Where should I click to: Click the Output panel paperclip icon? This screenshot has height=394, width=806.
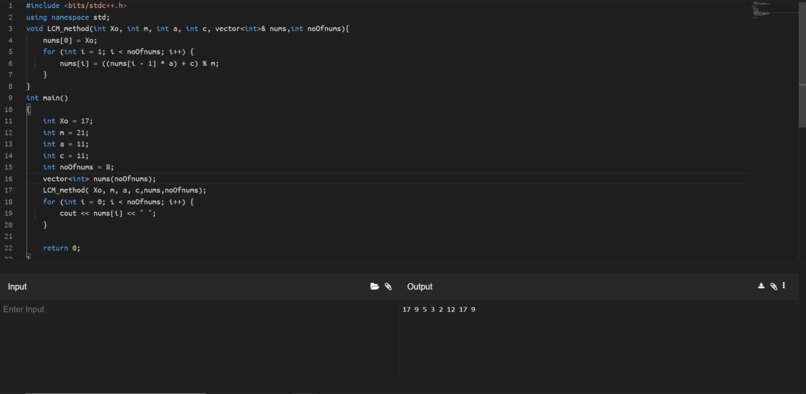tap(773, 286)
